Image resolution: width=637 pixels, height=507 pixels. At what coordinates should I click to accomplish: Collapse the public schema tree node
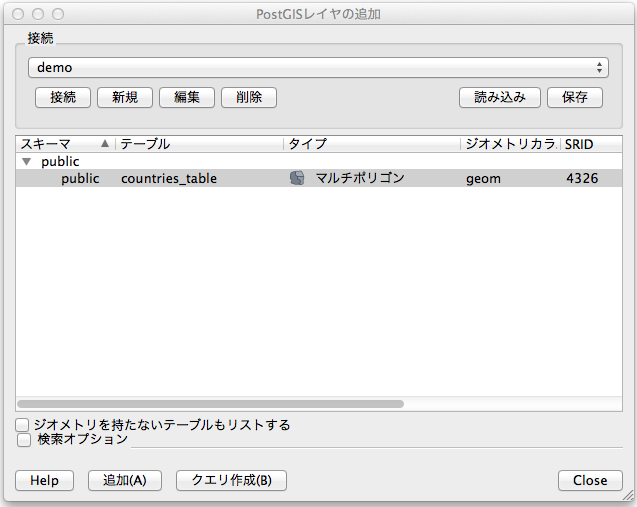click(x=27, y=161)
